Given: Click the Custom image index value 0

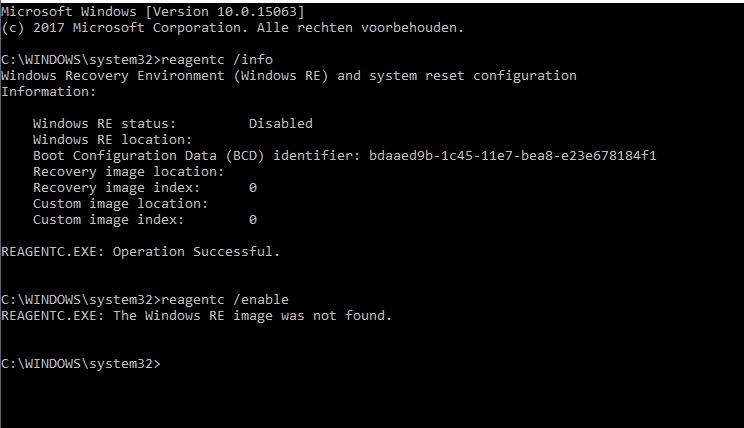Looking at the screenshot, I should tap(253, 219).
